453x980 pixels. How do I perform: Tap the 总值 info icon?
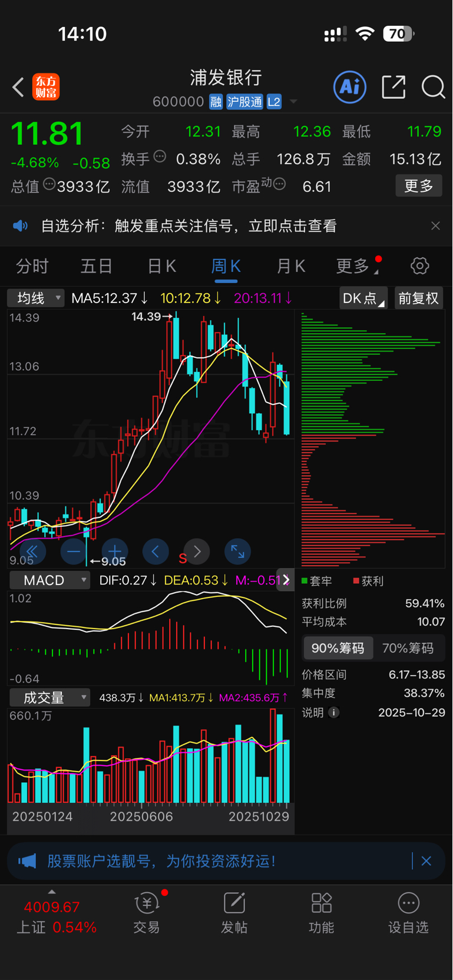49,184
